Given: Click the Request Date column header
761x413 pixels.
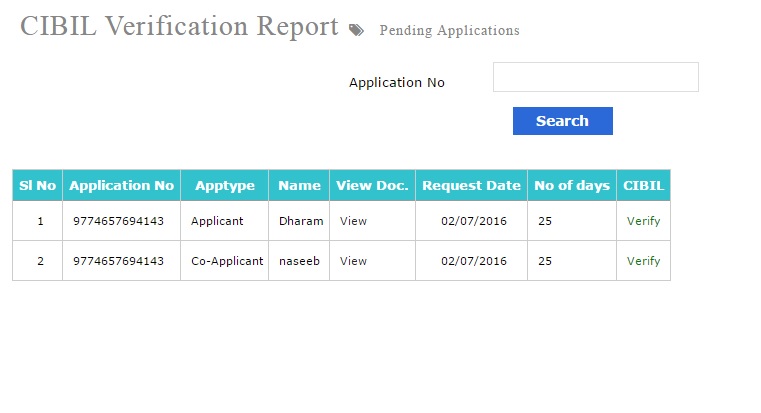Looking at the screenshot, I should pos(471,185).
